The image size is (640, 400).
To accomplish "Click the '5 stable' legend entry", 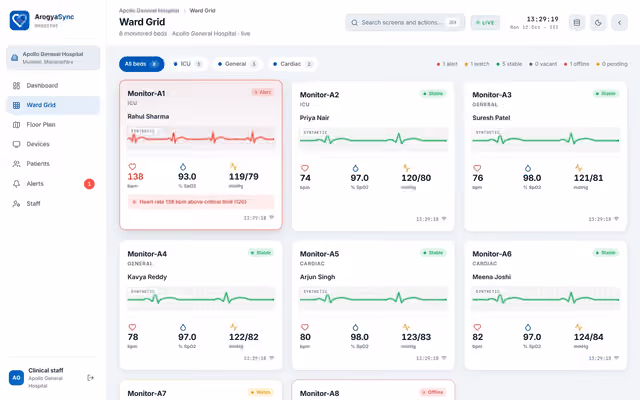I will tap(509, 64).
